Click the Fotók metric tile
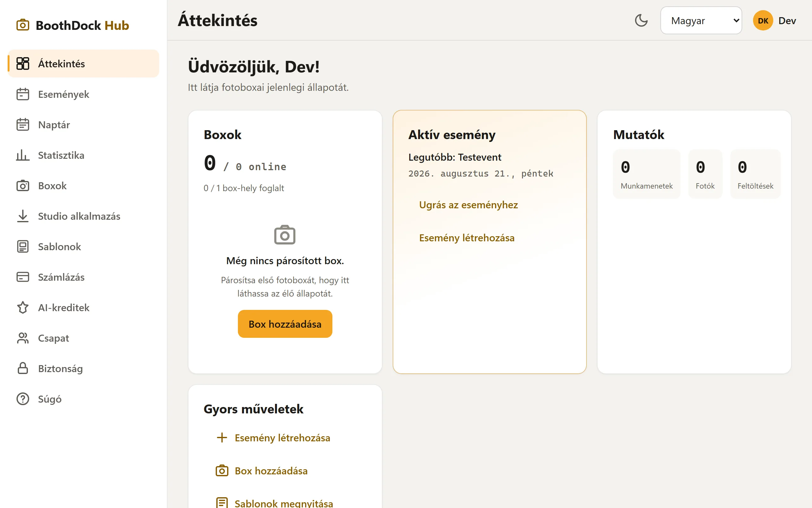Image resolution: width=812 pixels, height=508 pixels. 705,174
